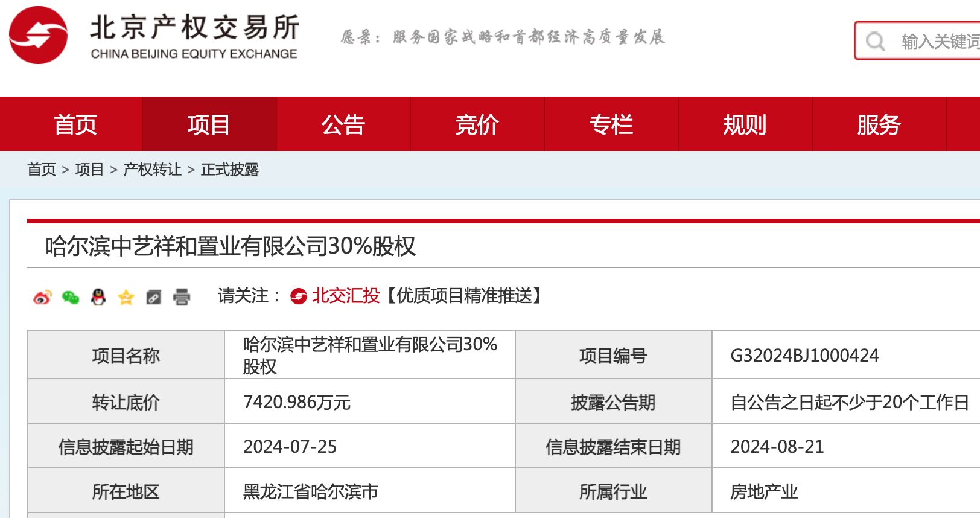Click the project name cell in the table
The height and width of the screenshot is (518, 980).
[x=370, y=355]
